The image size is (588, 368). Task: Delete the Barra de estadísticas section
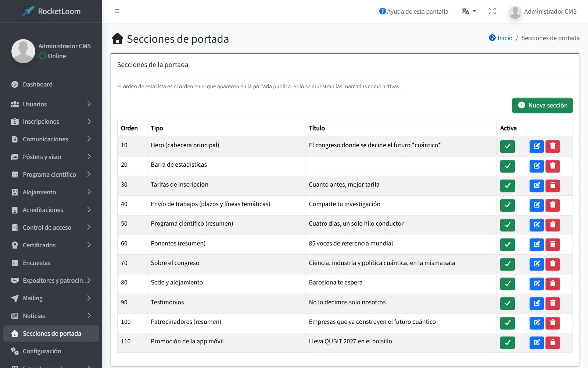[x=553, y=166]
